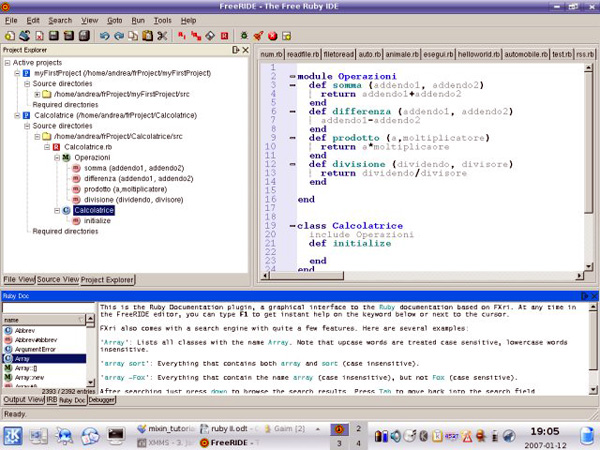Switch to the Gaim taskbar entry
The image size is (600, 450).
[x=285, y=429]
